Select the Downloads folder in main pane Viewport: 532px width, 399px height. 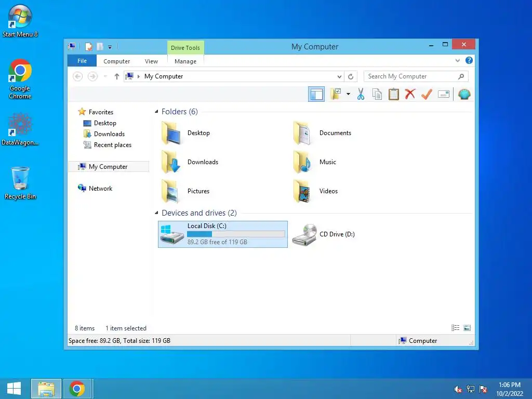click(x=171, y=162)
